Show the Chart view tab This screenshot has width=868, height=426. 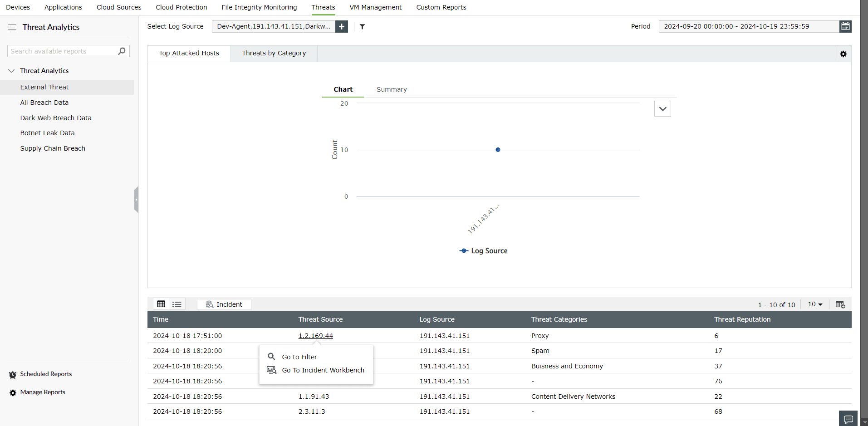(x=343, y=89)
